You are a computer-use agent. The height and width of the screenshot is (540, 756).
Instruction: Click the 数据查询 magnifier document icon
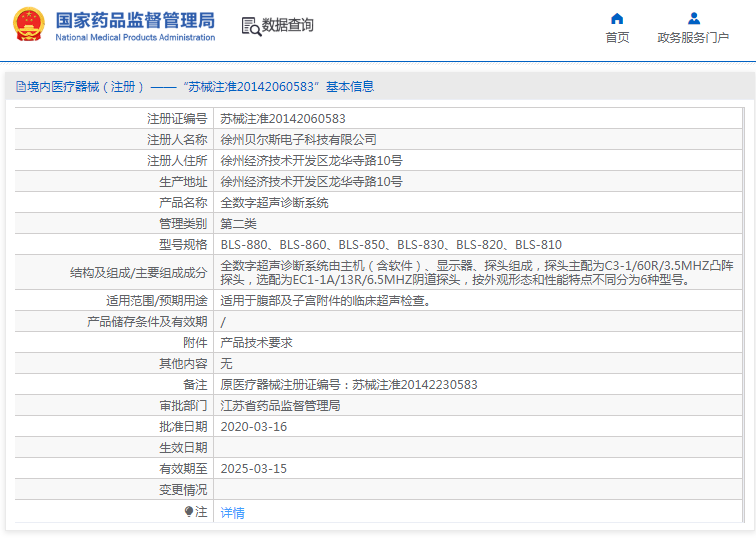click(250, 25)
